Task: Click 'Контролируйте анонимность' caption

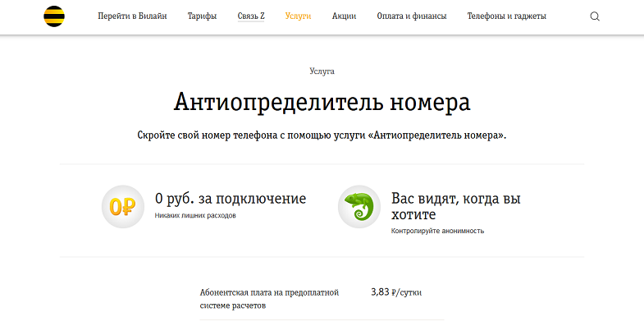Action: [x=437, y=231]
